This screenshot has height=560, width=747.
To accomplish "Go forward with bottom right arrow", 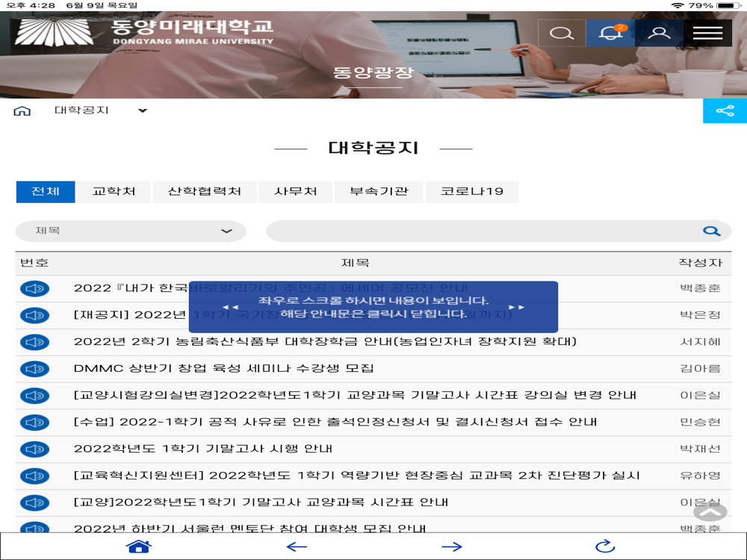I will (x=452, y=547).
